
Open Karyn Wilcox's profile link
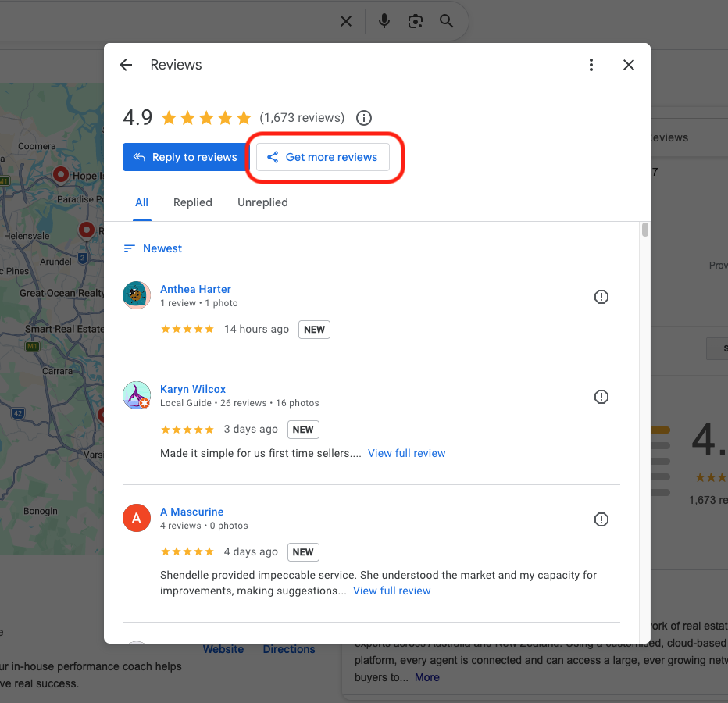click(x=193, y=389)
